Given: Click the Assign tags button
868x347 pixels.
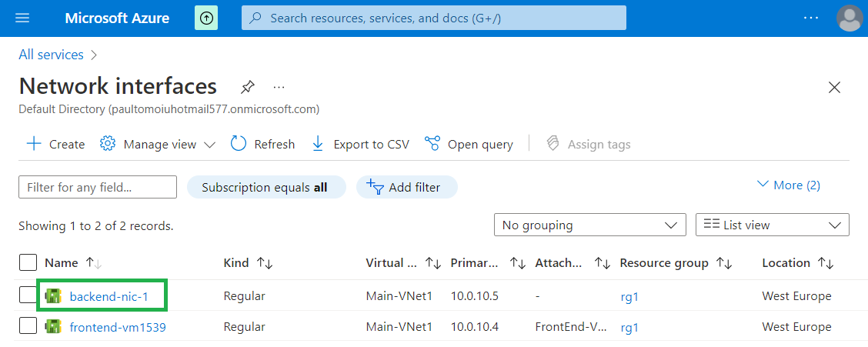Looking at the screenshot, I should (x=588, y=144).
